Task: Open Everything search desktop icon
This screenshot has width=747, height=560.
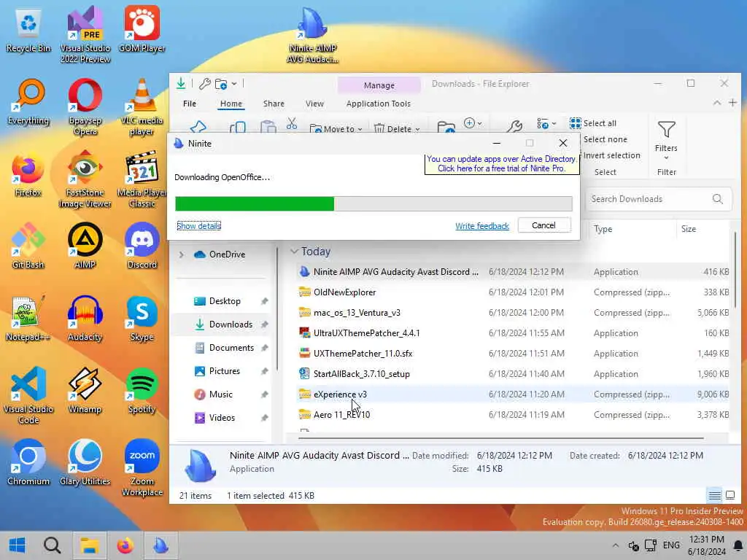Action: [x=28, y=102]
